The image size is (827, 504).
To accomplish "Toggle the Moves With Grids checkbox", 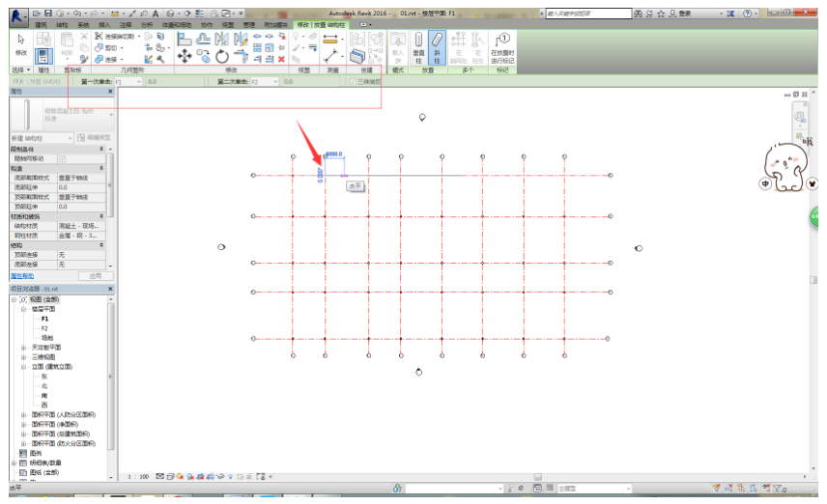I will (63, 158).
